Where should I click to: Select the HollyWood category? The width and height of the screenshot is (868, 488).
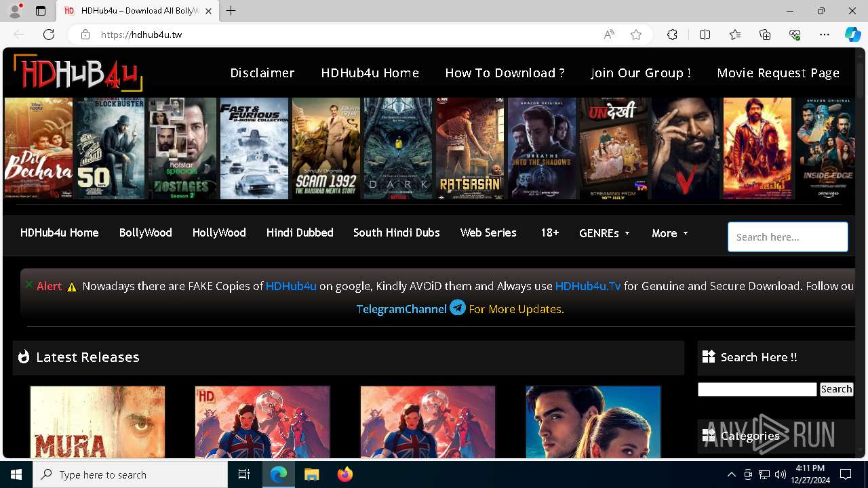(219, 232)
